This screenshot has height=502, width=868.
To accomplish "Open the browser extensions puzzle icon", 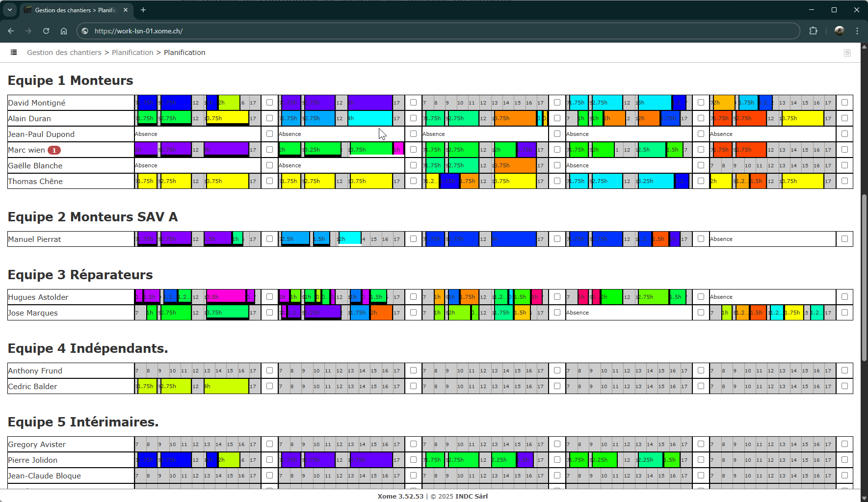I will [x=813, y=31].
